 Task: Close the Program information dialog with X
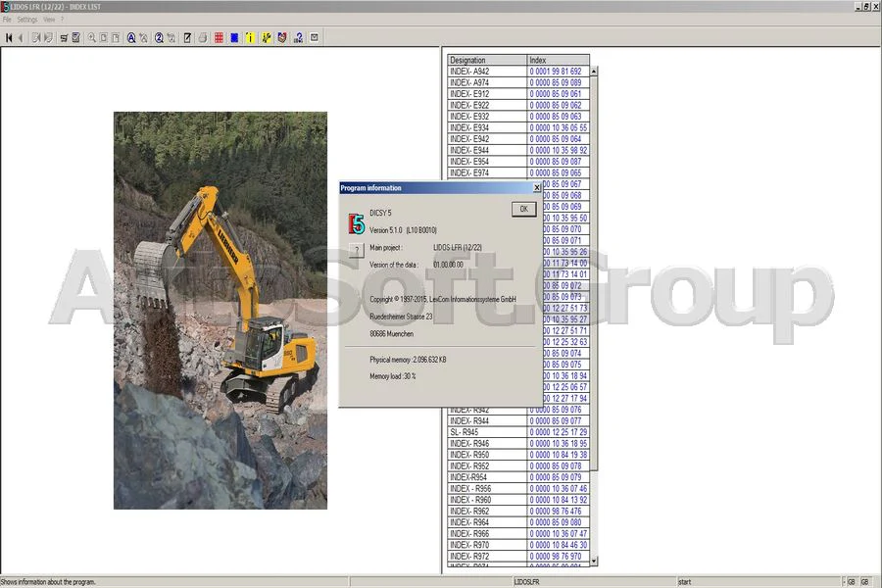(x=536, y=187)
